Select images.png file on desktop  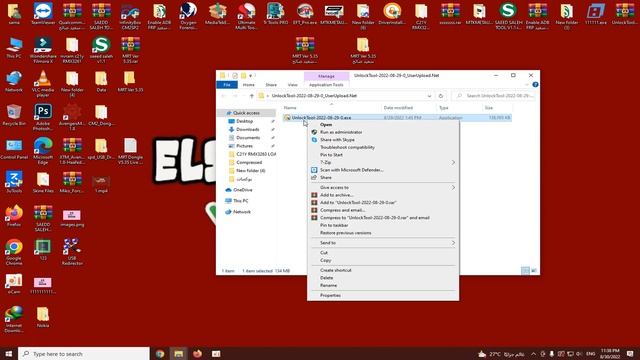(x=72, y=218)
